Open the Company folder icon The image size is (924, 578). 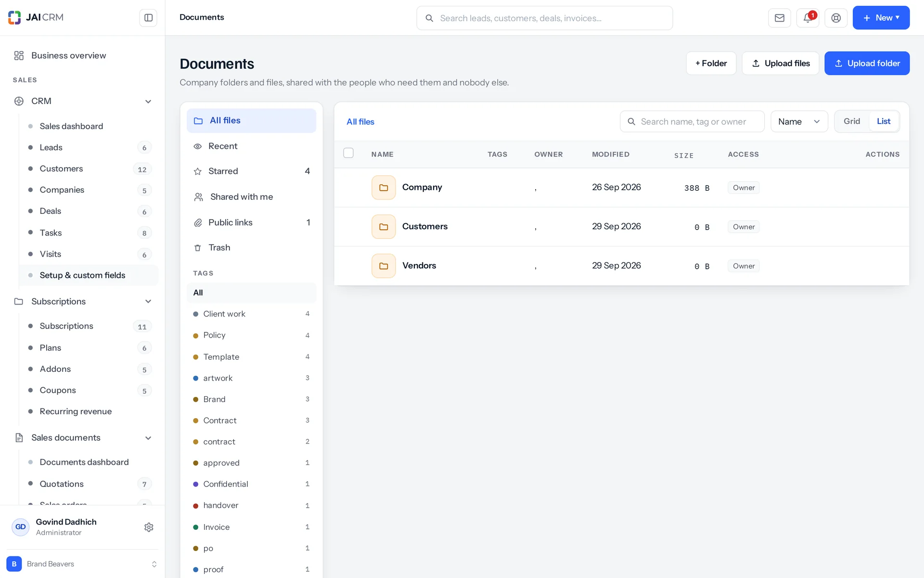tap(384, 187)
